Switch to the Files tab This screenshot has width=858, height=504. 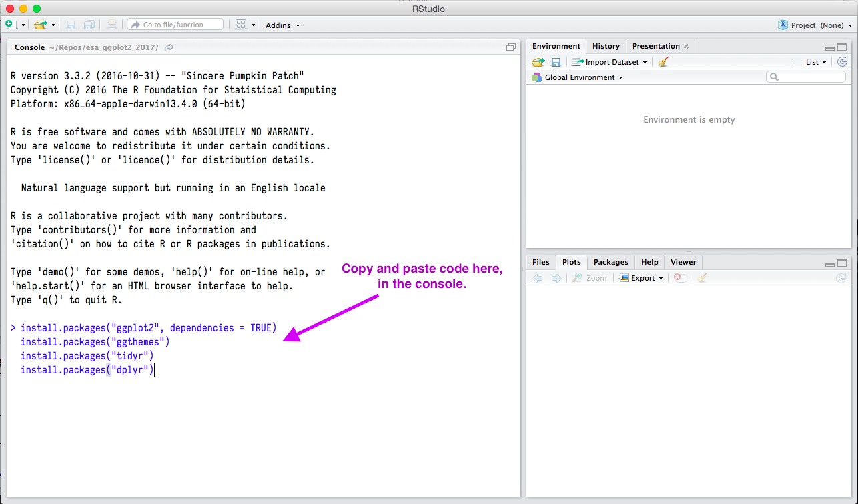(541, 262)
